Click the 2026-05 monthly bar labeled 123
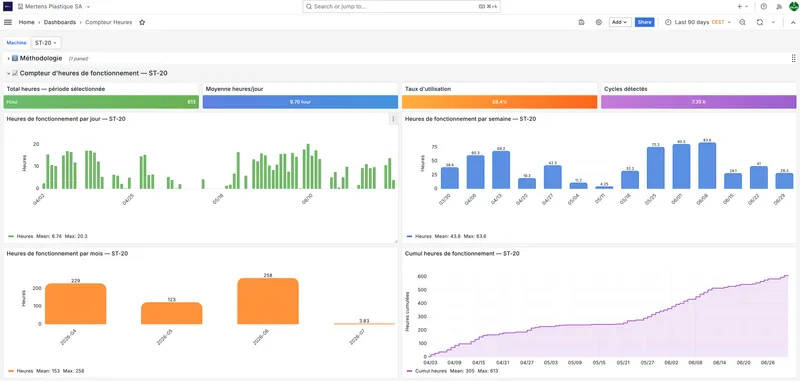 [171, 313]
